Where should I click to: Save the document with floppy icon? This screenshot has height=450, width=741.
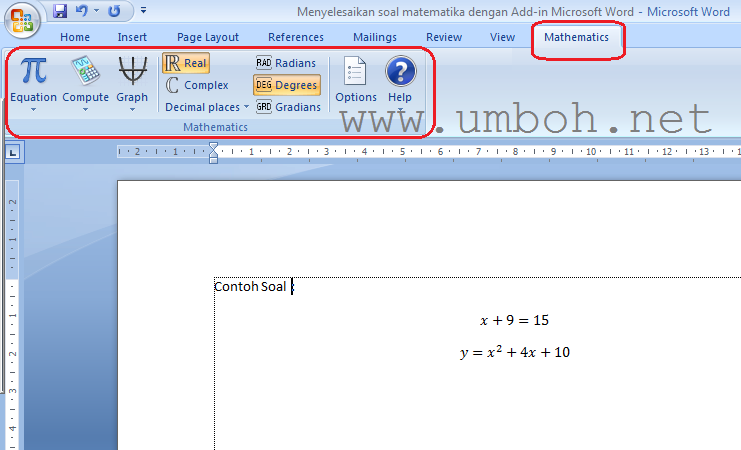point(60,10)
